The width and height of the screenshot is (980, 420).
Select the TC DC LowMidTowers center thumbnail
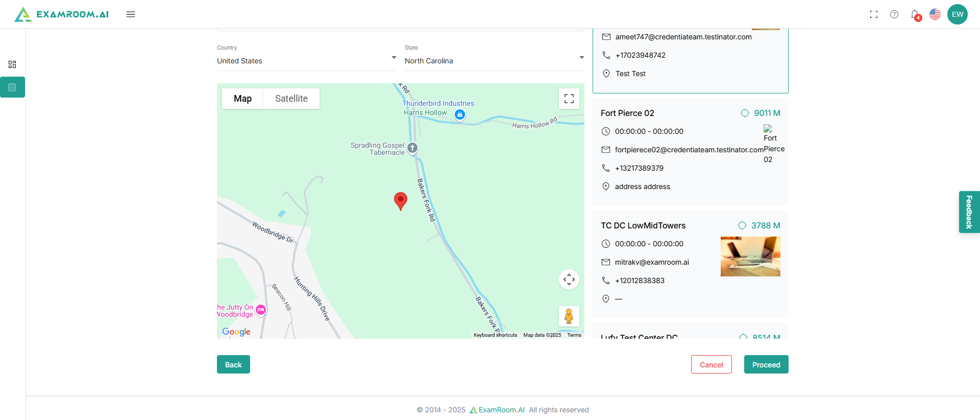(750, 256)
